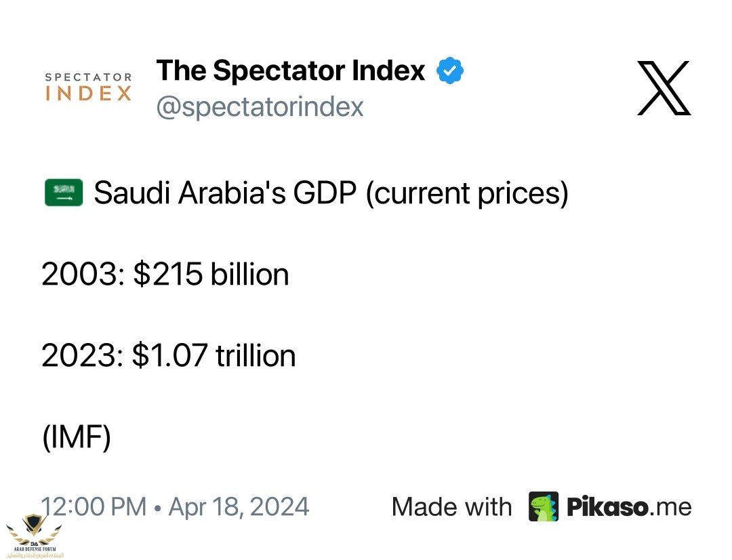The width and height of the screenshot is (732, 560).
Task: Click the (IMF) source text
Action: pos(77,438)
